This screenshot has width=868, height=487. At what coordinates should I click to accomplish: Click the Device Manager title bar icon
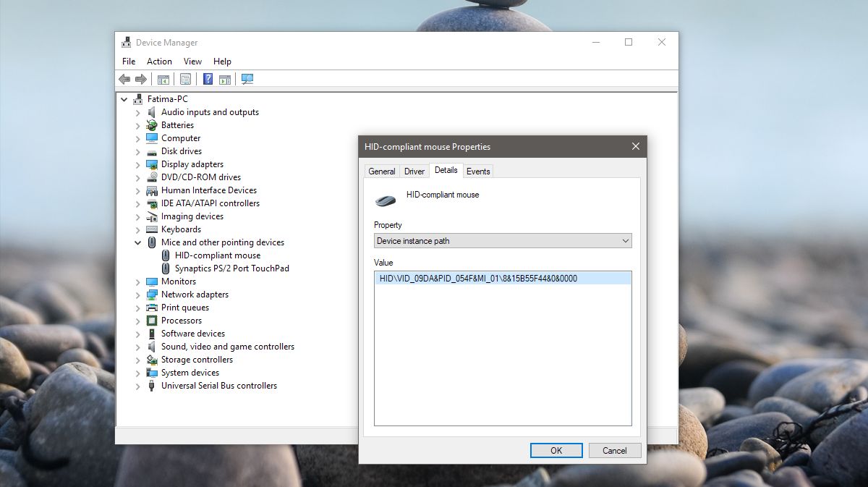(x=127, y=42)
